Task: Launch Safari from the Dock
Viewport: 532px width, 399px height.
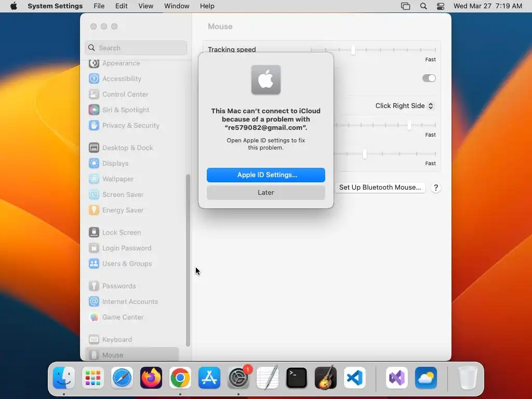Action: (x=122, y=378)
